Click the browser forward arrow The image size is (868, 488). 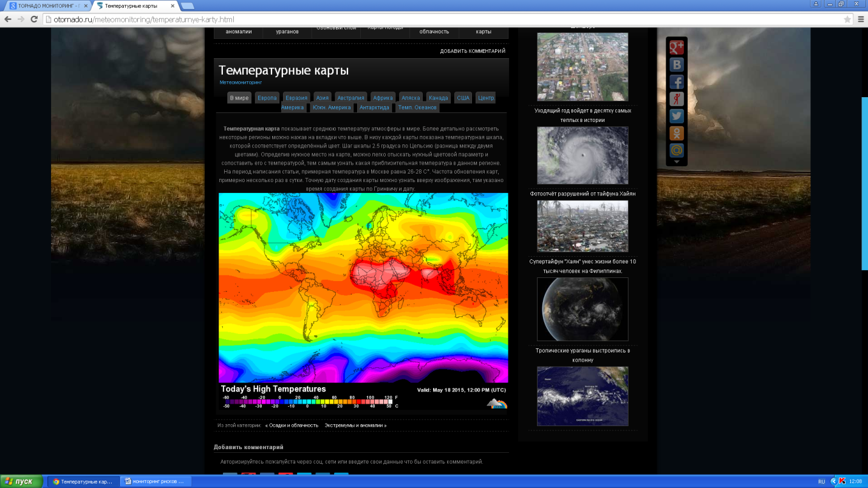coord(21,19)
